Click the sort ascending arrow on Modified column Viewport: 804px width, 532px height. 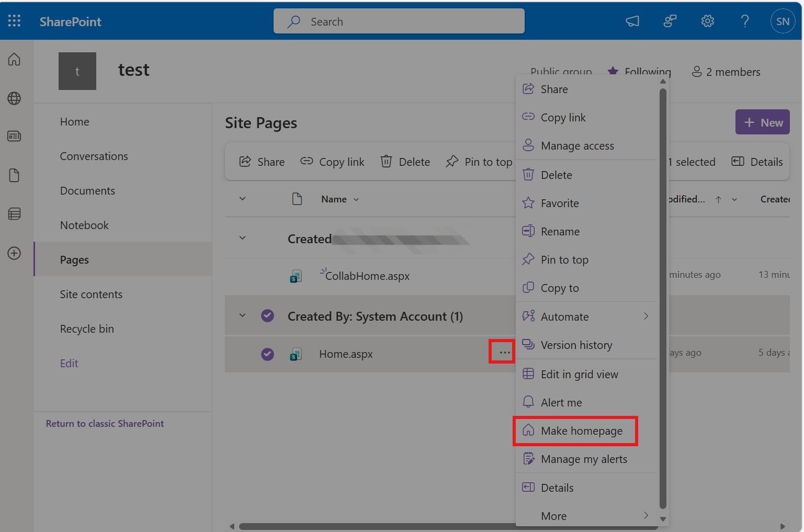[x=719, y=199]
